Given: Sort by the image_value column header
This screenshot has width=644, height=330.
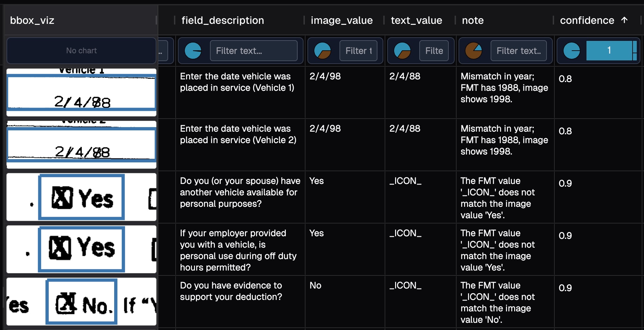Looking at the screenshot, I should coord(341,20).
